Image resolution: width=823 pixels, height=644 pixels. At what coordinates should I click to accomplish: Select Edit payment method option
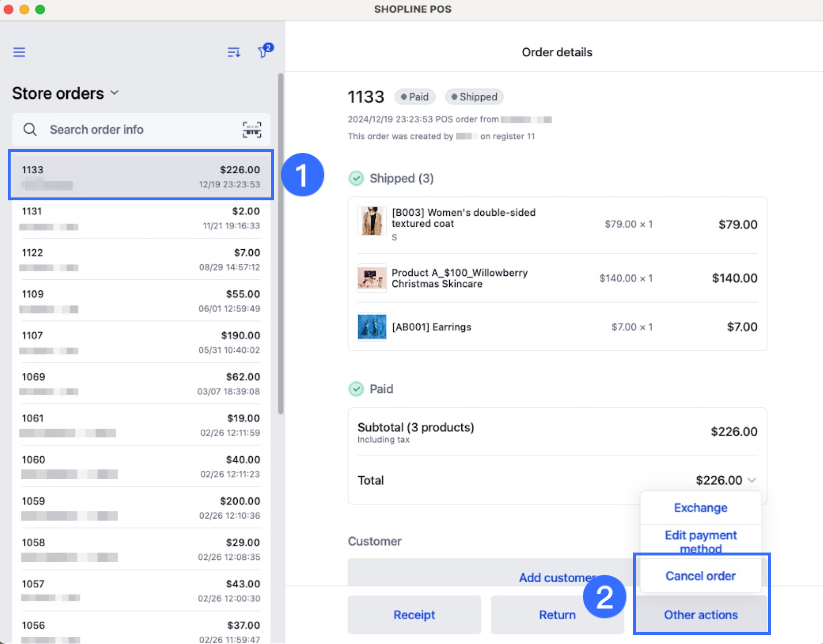click(701, 541)
